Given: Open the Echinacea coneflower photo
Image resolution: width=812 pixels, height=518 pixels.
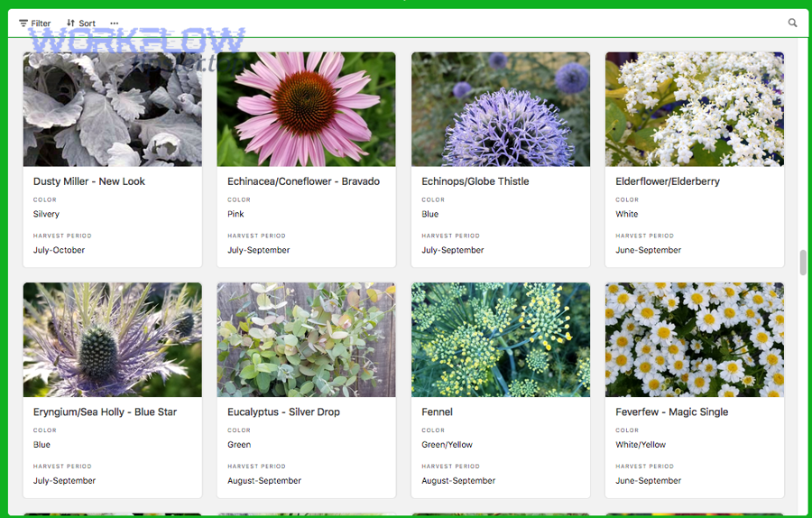Looking at the screenshot, I should [306, 109].
